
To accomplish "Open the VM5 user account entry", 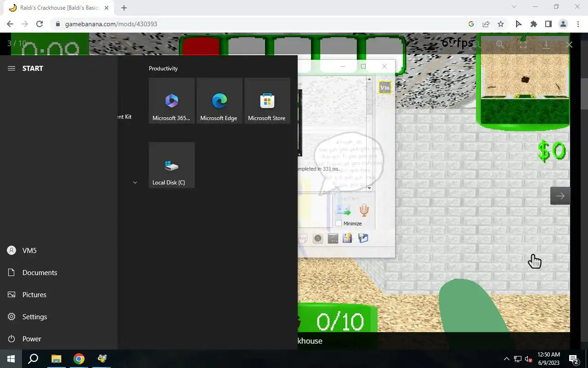I will coord(59,250).
